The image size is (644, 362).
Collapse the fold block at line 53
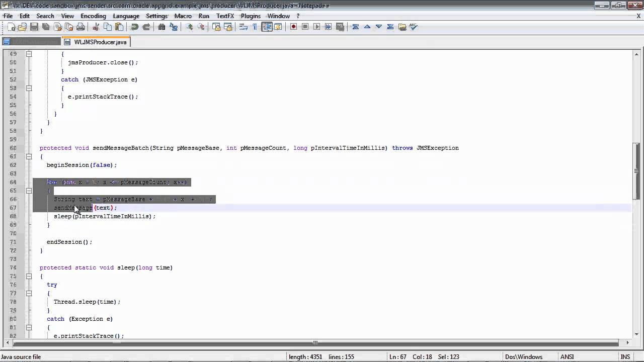coord(29,88)
